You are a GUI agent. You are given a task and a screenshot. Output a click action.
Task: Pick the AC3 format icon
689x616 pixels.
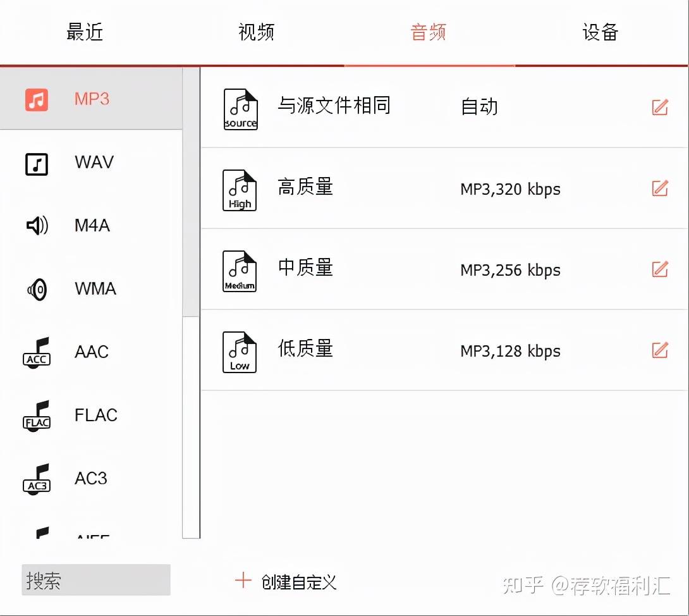(37, 479)
